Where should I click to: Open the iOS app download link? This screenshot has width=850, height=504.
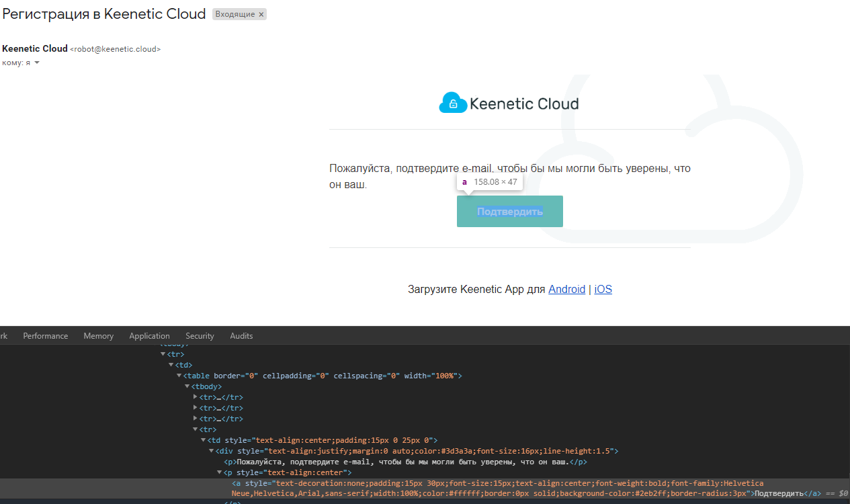(603, 289)
